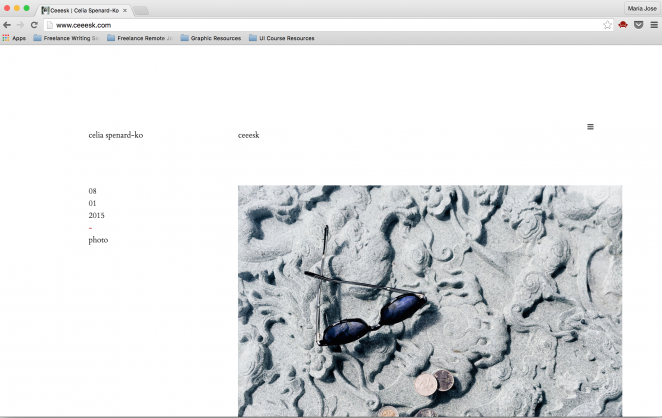662x418 pixels.
Task: Open the site's hamburger menu icon
Action: 590,127
